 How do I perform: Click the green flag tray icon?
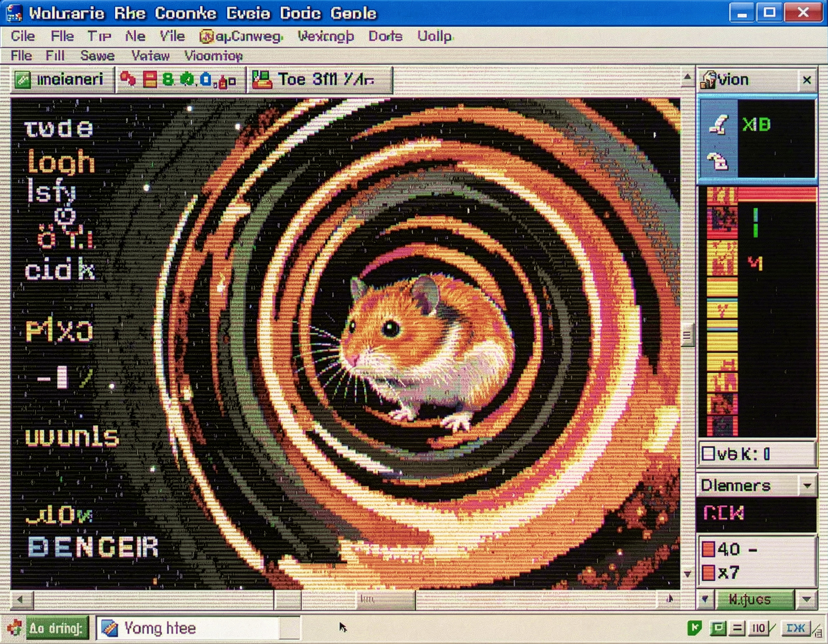pyautogui.click(x=694, y=628)
